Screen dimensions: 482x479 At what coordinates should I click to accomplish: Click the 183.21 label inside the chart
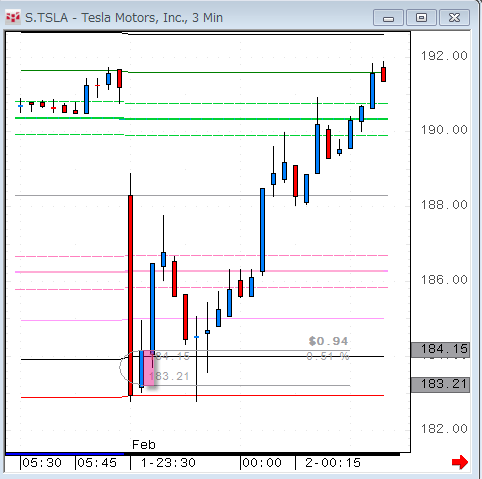click(x=169, y=376)
